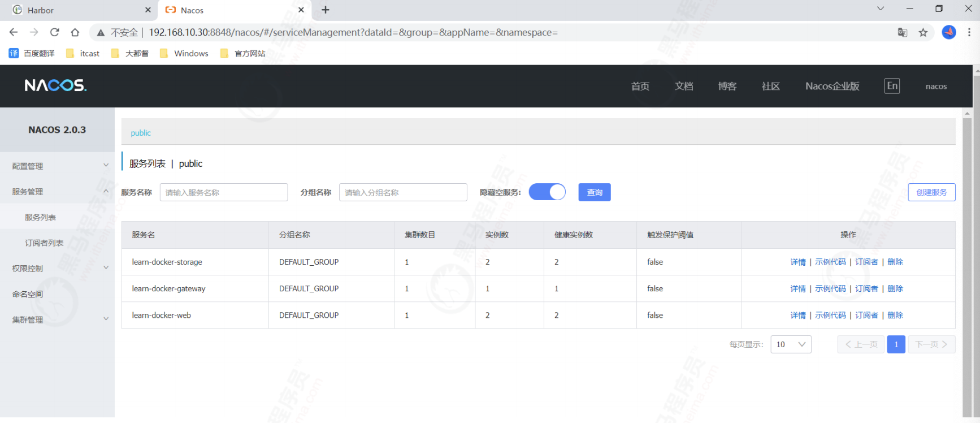Click 删除 for learn-docker-web
The height and width of the screenshot is (423, 980).
pyautogui.click(x=895, y=315)
